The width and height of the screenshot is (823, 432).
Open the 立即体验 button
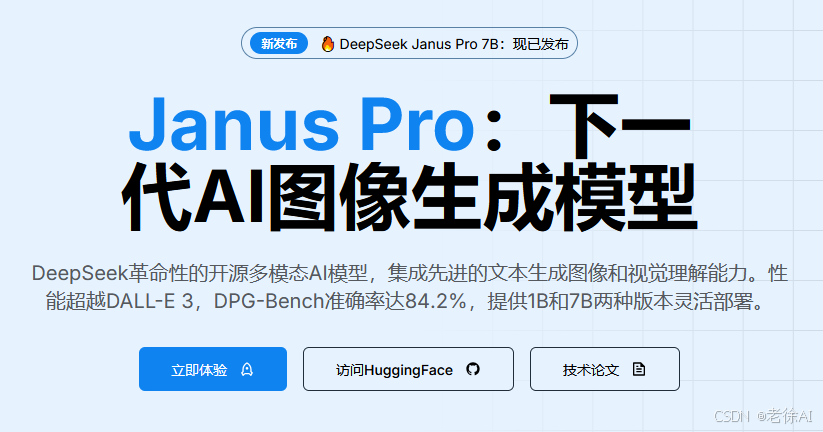pyautogui.click(x=213, y=369)
